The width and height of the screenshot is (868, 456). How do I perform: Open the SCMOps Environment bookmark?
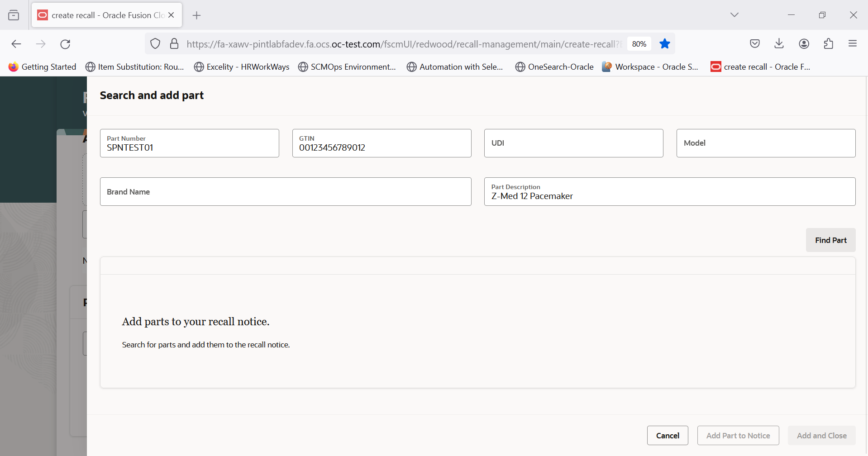coord(347,67)
